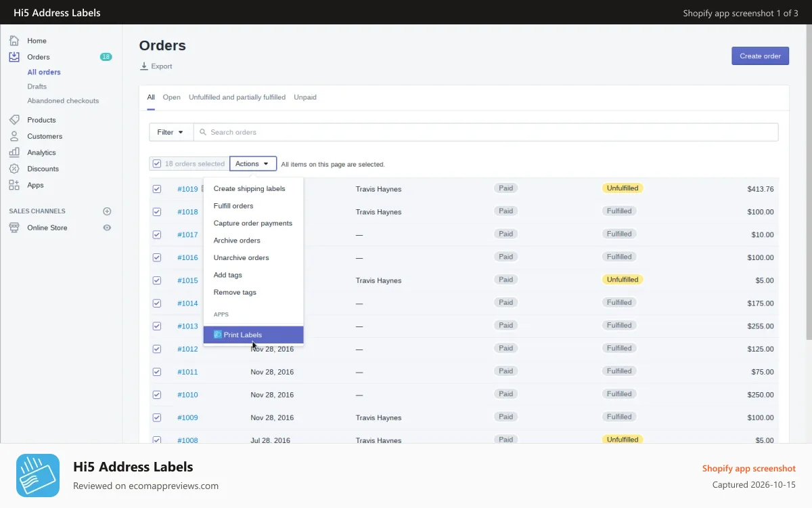
Task: Click the Hi5 Address Labels app logo
Action: coord(38,475)
